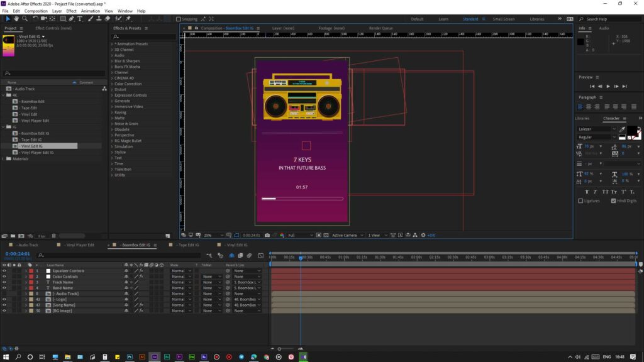644x362 pixels.
Task: Pick the Horizontal Type tool
Action: click(x=80, y=19)
